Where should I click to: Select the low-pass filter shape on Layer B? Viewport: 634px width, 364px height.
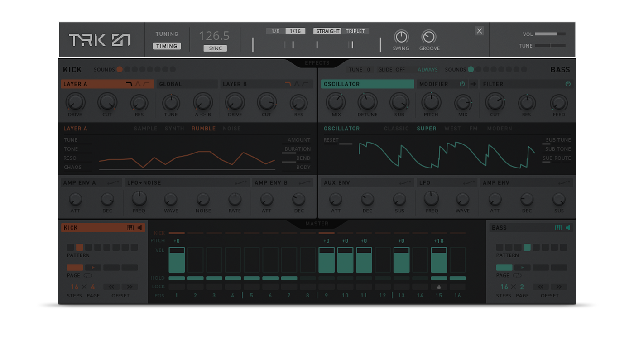click(288, 84)
